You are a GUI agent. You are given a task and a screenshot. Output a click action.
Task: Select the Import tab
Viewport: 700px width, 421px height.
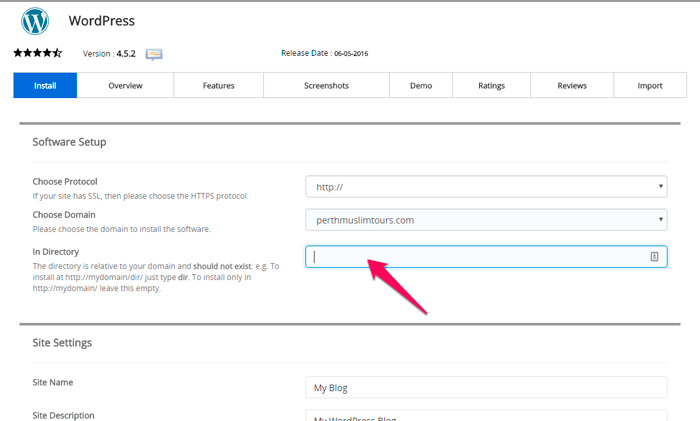[650, 86]
